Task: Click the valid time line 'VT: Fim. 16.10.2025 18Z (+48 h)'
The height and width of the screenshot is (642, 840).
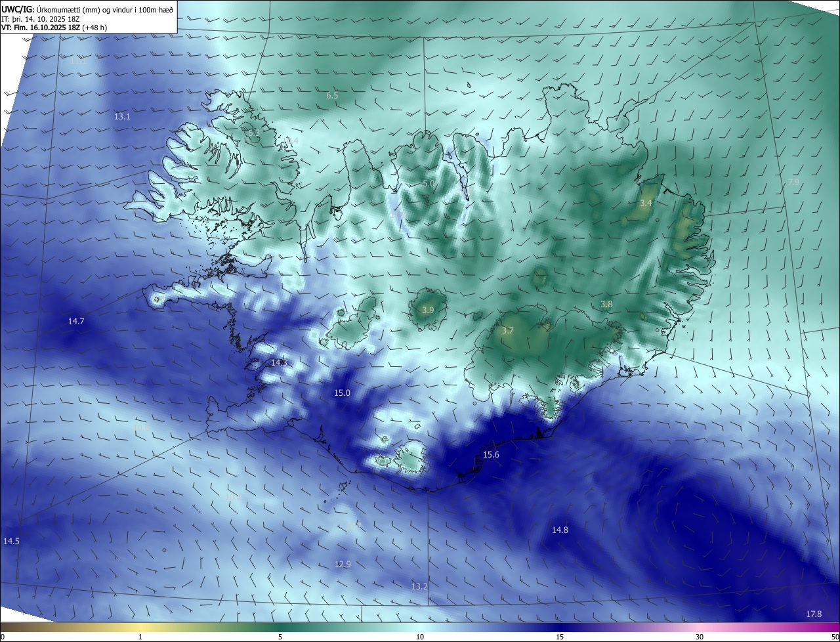Action: pyautogui.click(x=54, y=28)
